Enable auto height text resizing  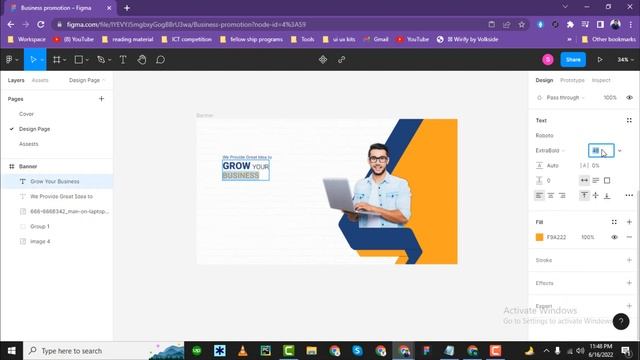point(596,180)
